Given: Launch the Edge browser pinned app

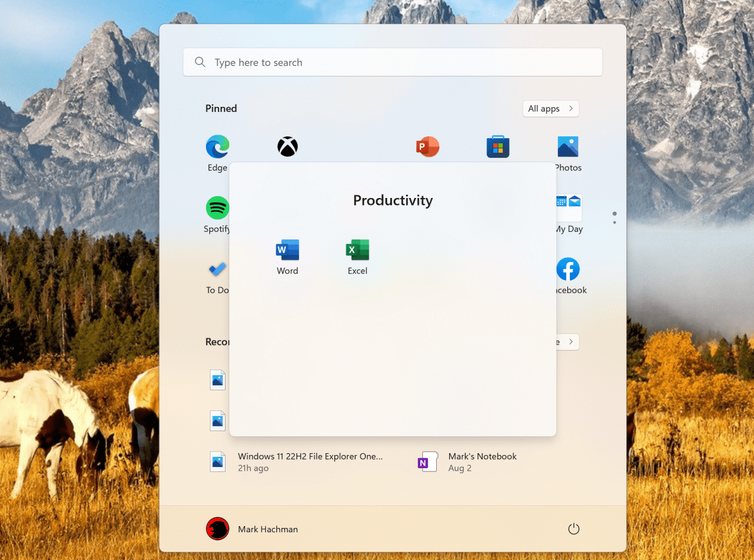Looking at the screenshot, I should (x=217, y=153).
